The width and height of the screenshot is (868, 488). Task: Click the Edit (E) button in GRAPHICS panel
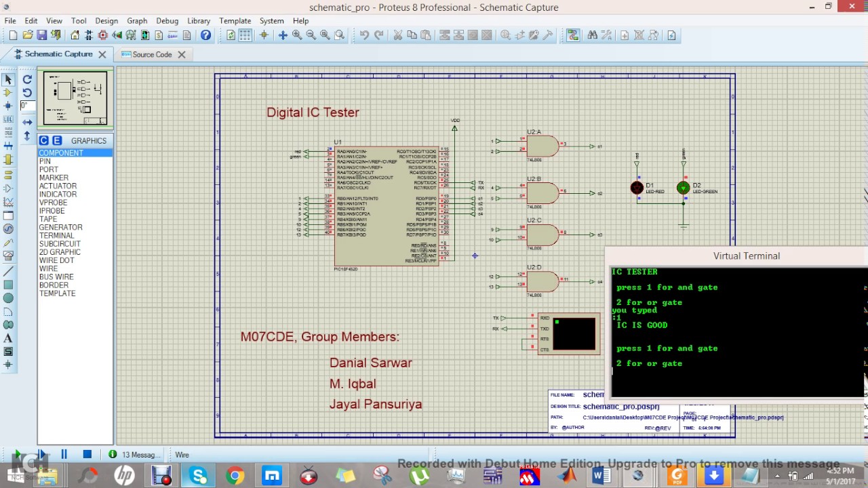pyautogui.click(x=57, y=140)
